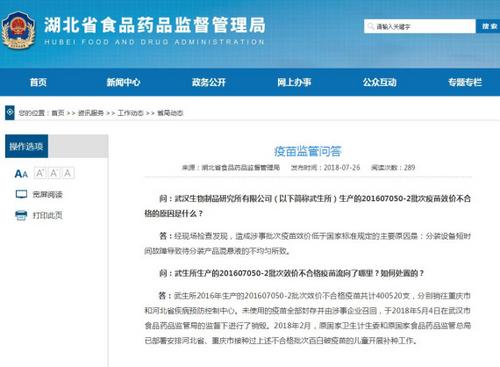
Task: Open 首页 in the navigation bar
Action: click(x=38, y=82)
